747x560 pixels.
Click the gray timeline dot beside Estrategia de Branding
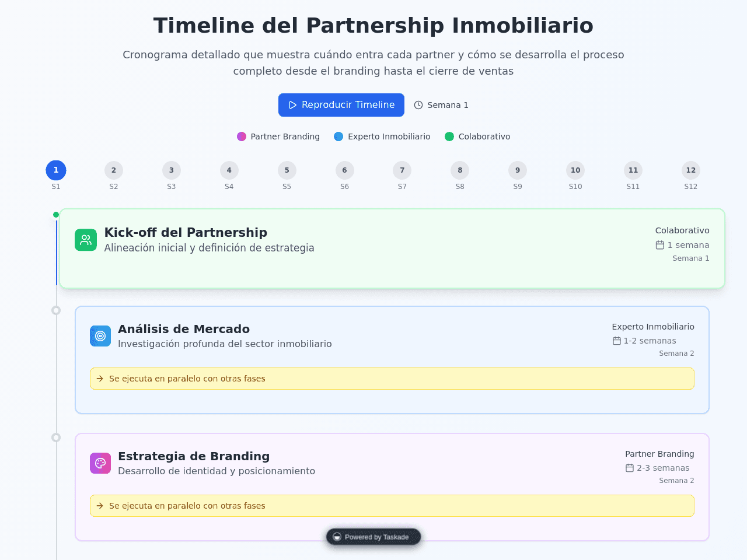[56, 437]
